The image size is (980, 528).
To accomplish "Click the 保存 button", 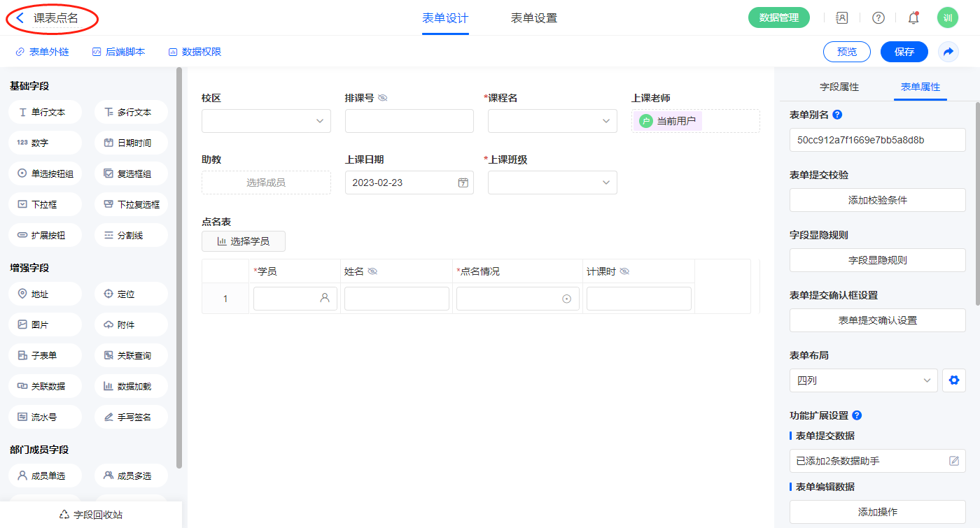I will coord(904,52).
